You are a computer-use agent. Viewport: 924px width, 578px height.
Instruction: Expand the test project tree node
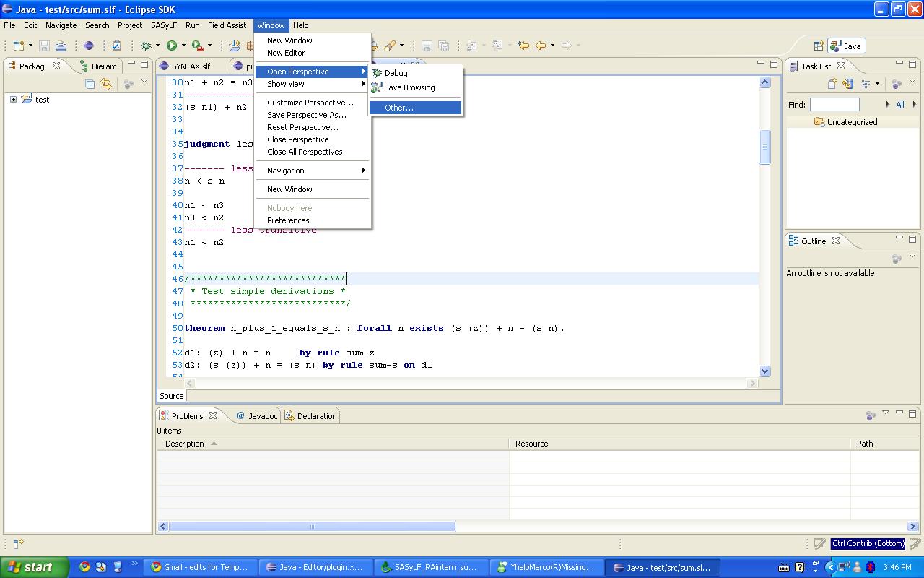[x=13, y=100]
